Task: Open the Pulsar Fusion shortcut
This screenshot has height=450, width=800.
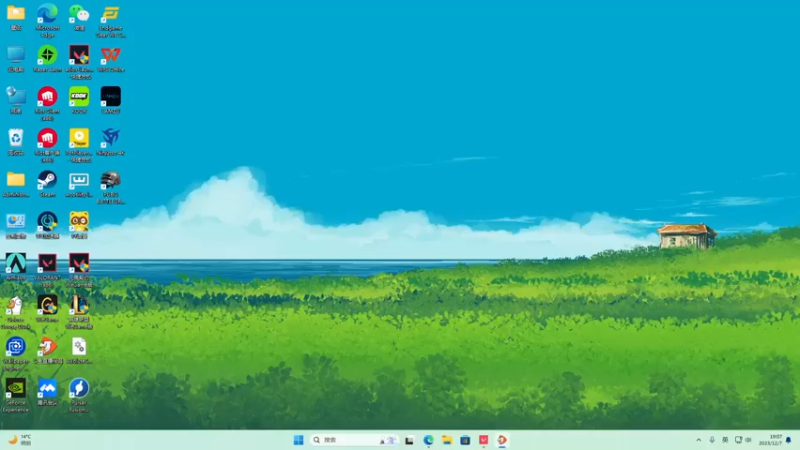Action: [79, 395]
